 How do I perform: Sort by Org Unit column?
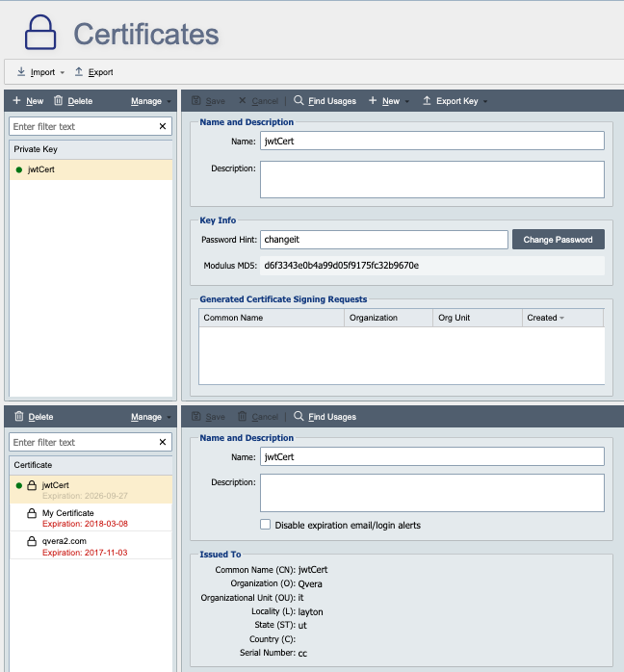point(478,318)
